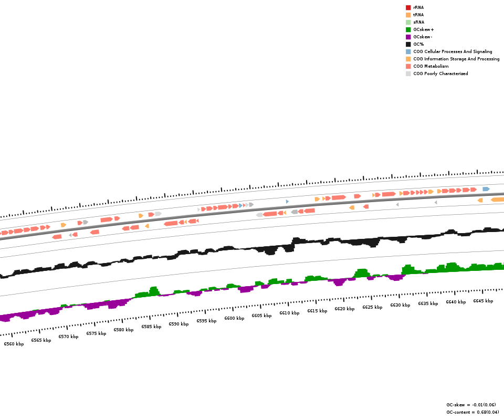Select the blue COG Cellular Processes swatch
Viewport: 504px width, 420px height.
pyautogui.click(x=408, y=51)
